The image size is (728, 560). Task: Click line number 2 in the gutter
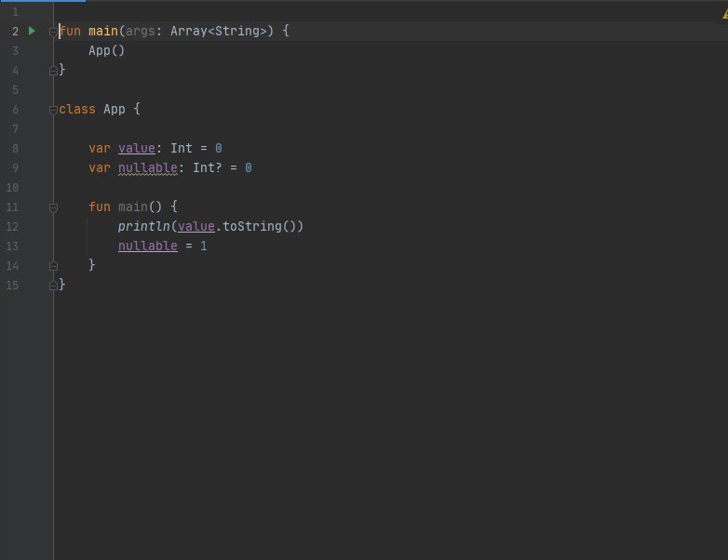(15, 31)
